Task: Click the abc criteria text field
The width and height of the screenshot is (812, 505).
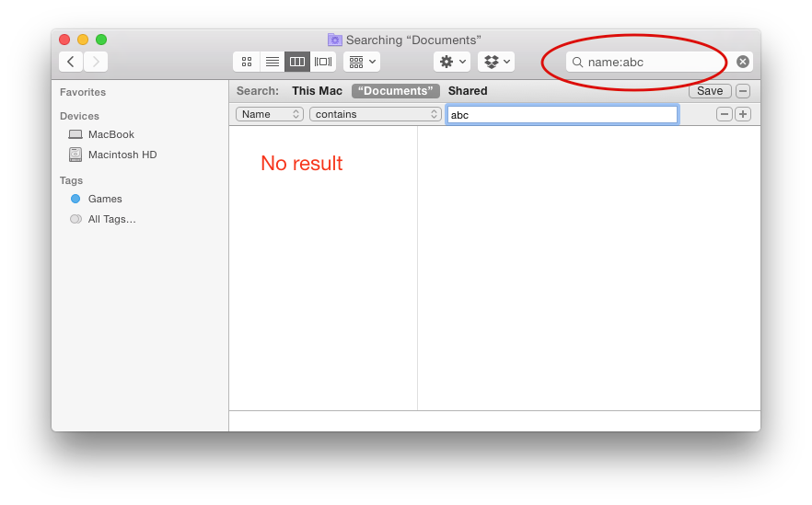Action: click(x=563, y=115)
